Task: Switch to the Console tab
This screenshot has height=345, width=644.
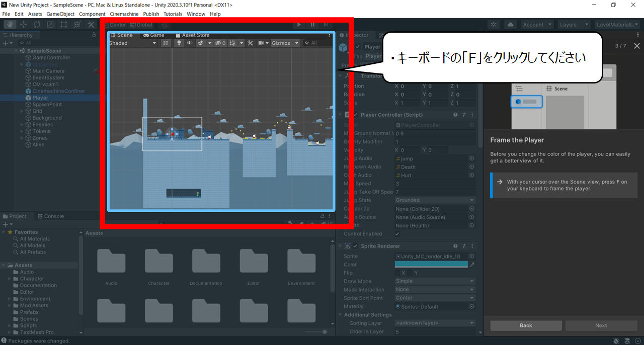Action: (50, 216)
